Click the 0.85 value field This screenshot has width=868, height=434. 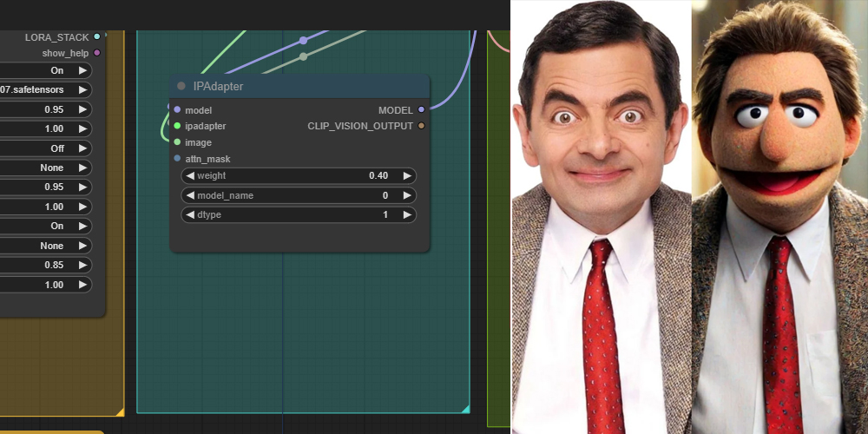pos(46,265)
